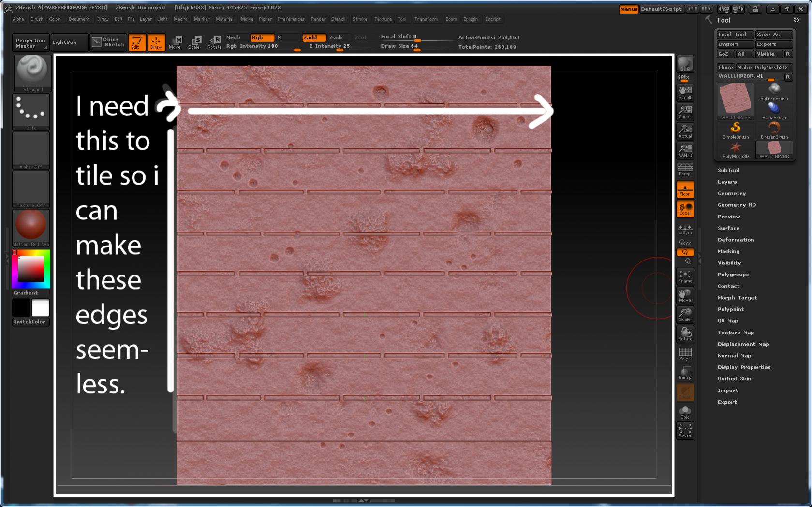Viewport: 812px width, 507px height.
Task: Open the Preferences menu
Action: pos(291,19)
